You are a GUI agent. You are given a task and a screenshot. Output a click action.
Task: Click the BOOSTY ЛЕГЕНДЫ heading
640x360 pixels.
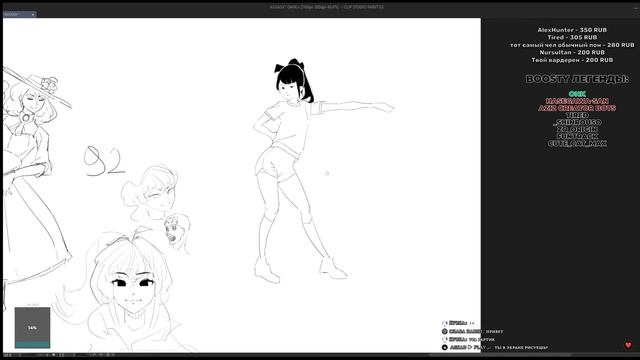pyautogui.click(x=577, y=79)
